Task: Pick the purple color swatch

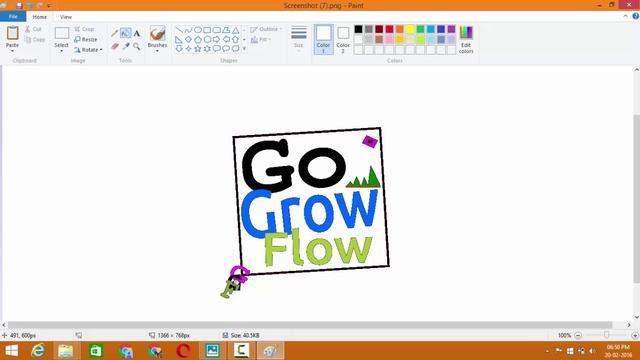Action: click(x=451, y=29)
